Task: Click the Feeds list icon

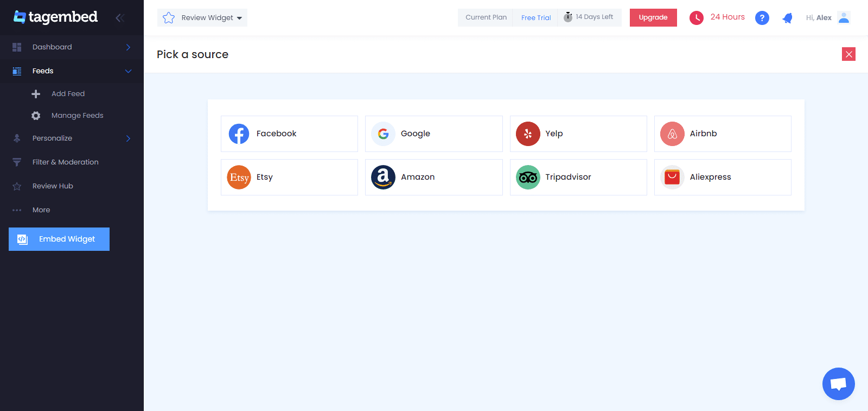Action: (x=17, y=71)
